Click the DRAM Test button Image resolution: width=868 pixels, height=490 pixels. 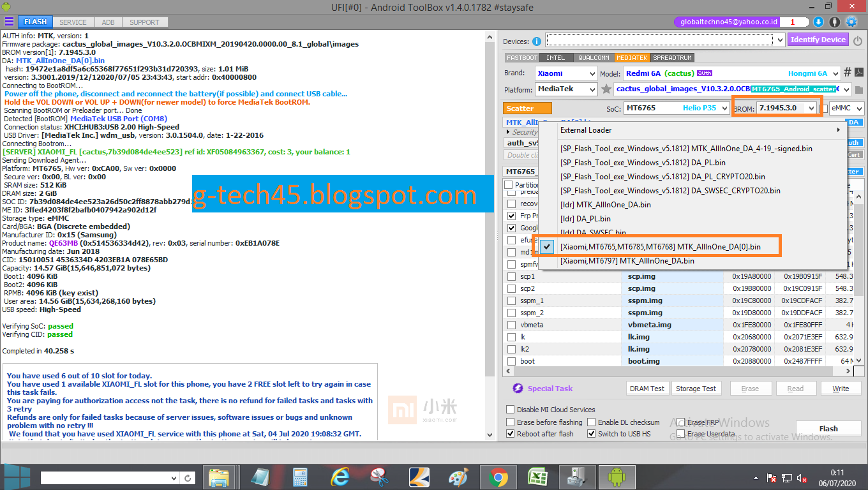click(647, 389)
